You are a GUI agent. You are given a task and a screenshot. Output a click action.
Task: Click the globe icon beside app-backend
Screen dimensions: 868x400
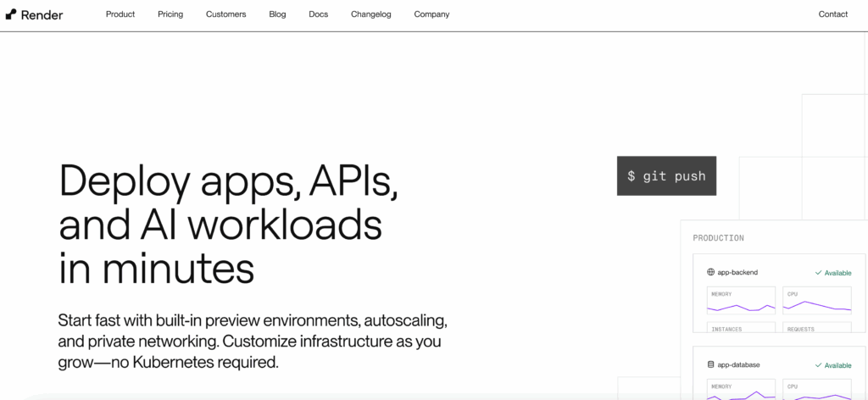[711, 272]
